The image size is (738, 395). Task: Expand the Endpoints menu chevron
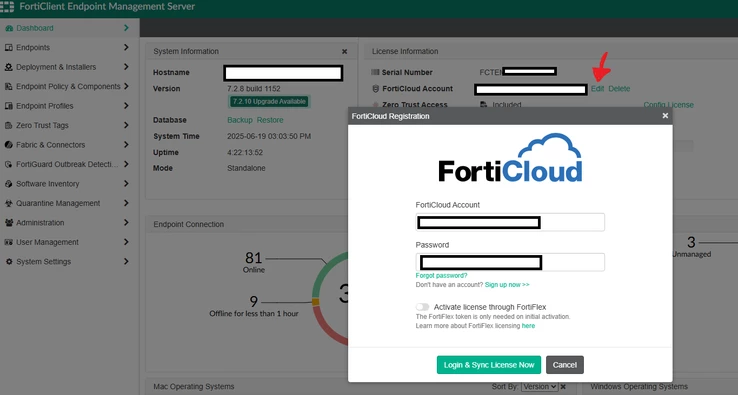pyautogui.click(x=126, y=48)
